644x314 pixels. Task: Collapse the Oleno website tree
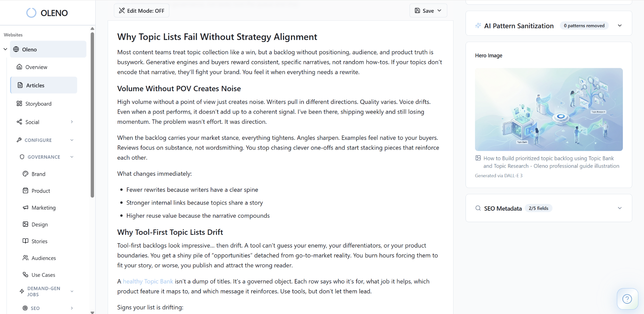point(5,49)
